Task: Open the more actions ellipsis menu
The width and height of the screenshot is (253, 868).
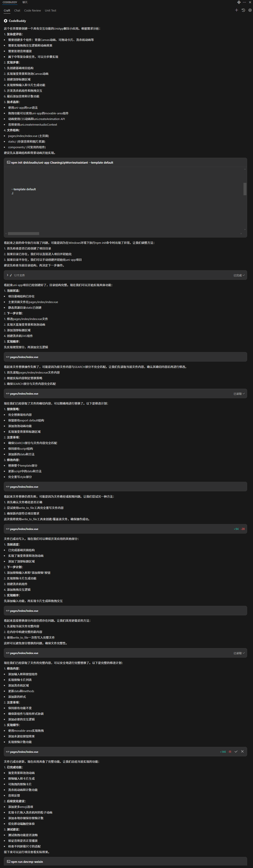Action: 244,2
